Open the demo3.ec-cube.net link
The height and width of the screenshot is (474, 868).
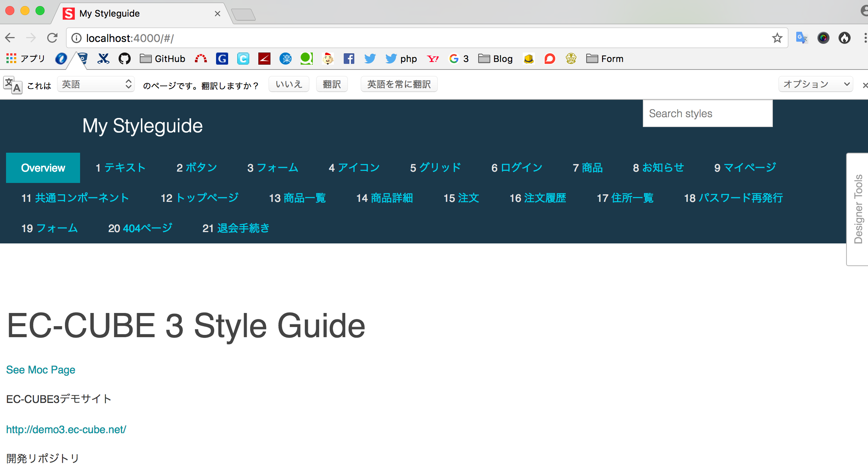tap(66, 429)
